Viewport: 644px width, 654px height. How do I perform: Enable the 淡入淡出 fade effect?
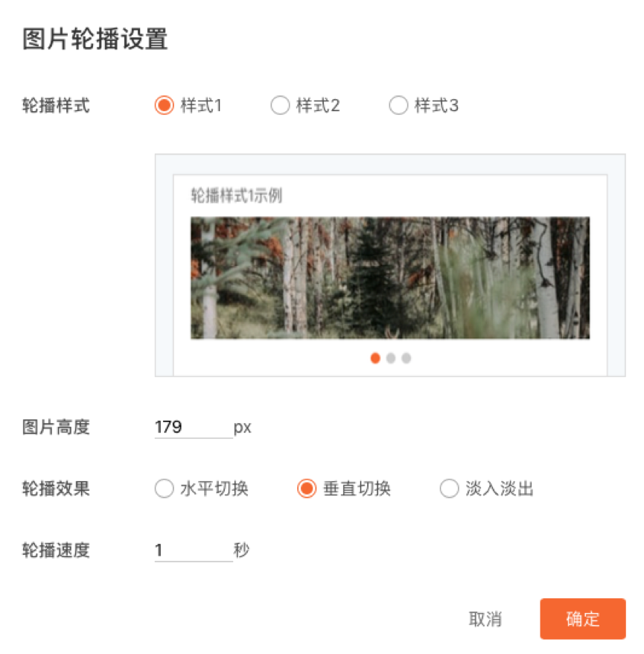[450, 489]
